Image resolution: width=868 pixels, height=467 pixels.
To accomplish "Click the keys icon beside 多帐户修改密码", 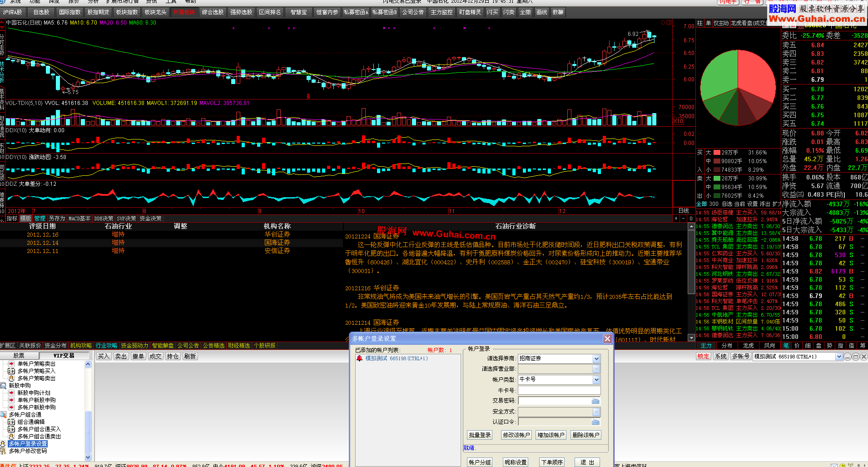I will pyautogui.click(x=4, y=451).
